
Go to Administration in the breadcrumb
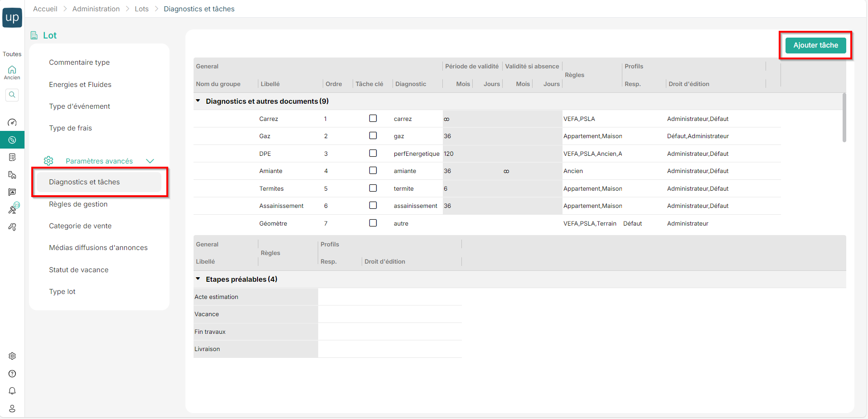tap(96, 9)
